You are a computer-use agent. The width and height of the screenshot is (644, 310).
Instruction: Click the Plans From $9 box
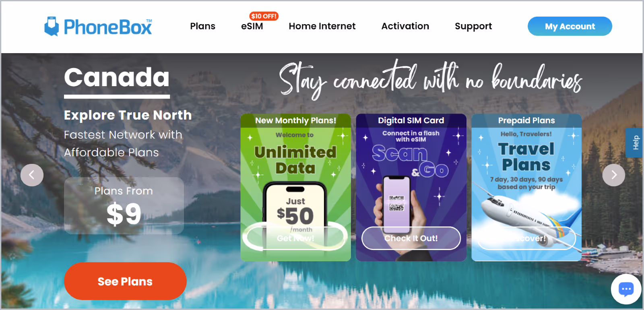(x=124, y=206)
